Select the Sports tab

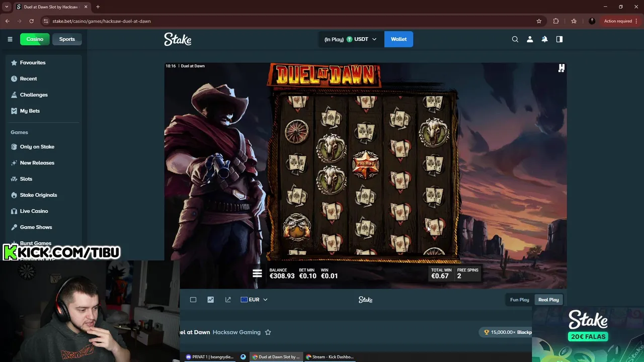[67, 39]
